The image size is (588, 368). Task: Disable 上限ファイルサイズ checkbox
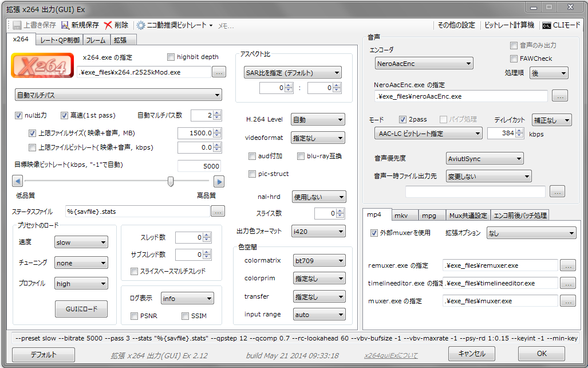coord(32,133)
